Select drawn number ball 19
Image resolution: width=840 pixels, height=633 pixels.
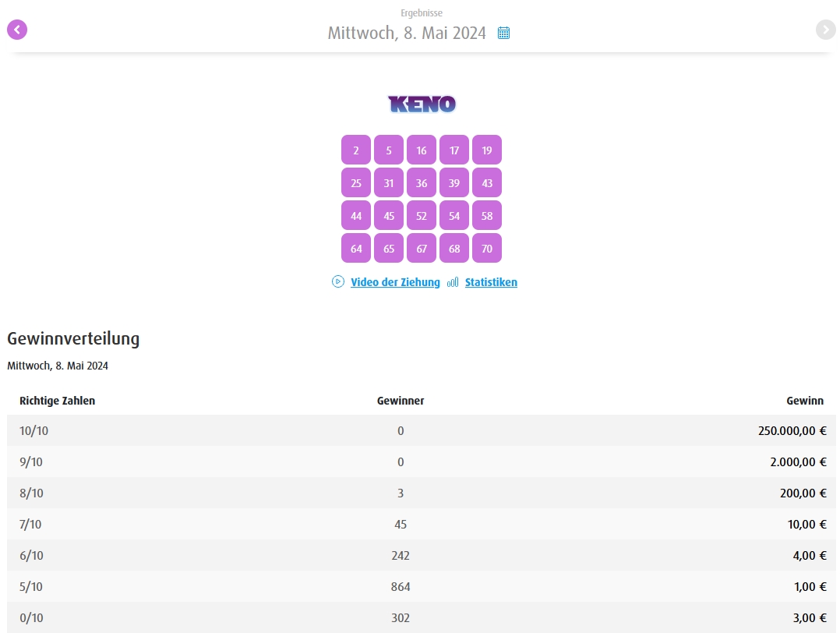point(487,150)
